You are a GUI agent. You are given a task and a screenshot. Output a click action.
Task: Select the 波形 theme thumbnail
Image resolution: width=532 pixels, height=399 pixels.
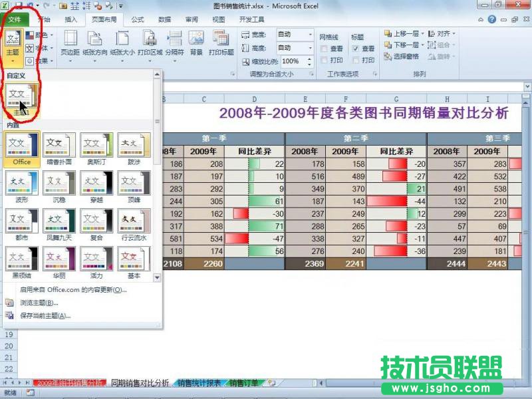click(22, 182)
